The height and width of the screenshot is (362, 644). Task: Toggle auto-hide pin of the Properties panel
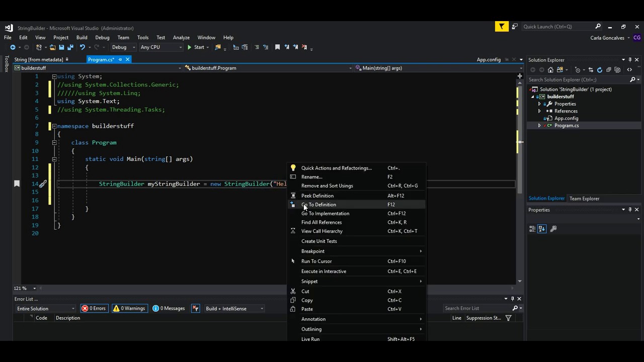pos(630,210)
